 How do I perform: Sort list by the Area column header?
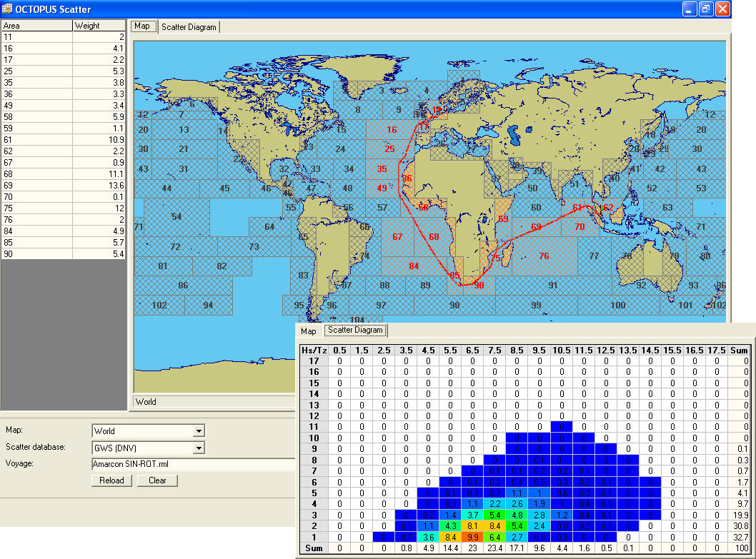tap(36, 26)
